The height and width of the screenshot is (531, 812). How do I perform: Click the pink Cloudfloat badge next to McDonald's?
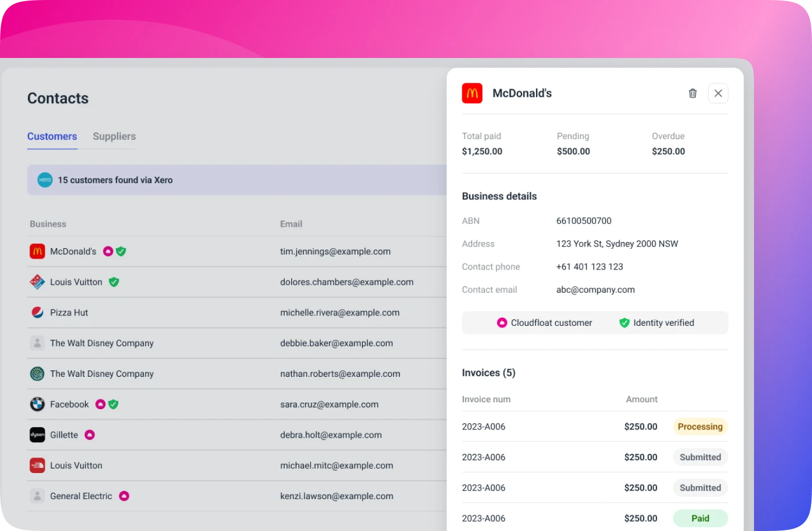click(108, 251)
